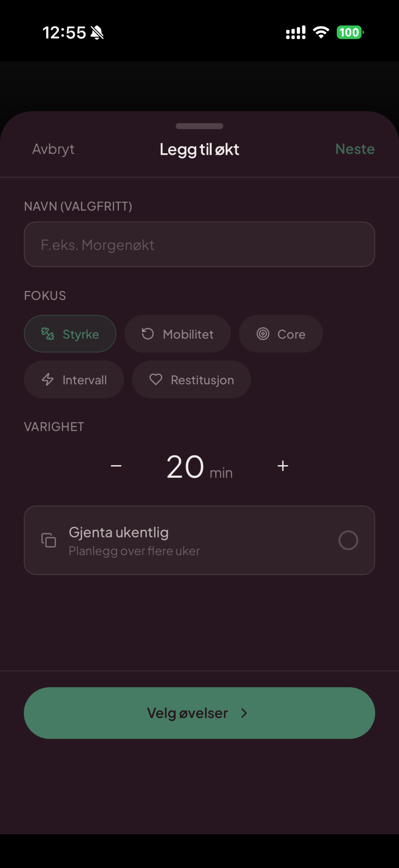The image size is (399, 868).
Task: Tap the Wi-Fi icon in status bar
Action: 321,33
